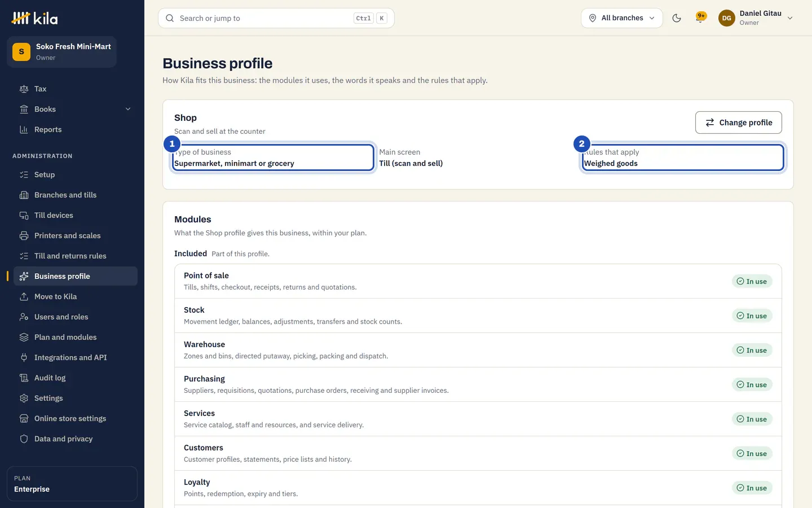The width and height of the screenshot is (812, 508).
Task: Open the All branches dropdown
Action: tap(622, 18)
